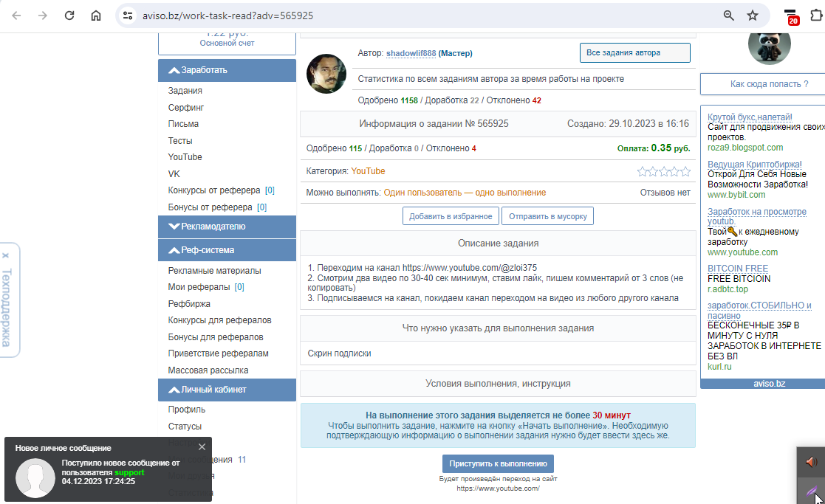Bookmark this page with the star icon
The height and width of the screenshot is (504, 825).
click(x=753, y=15)
